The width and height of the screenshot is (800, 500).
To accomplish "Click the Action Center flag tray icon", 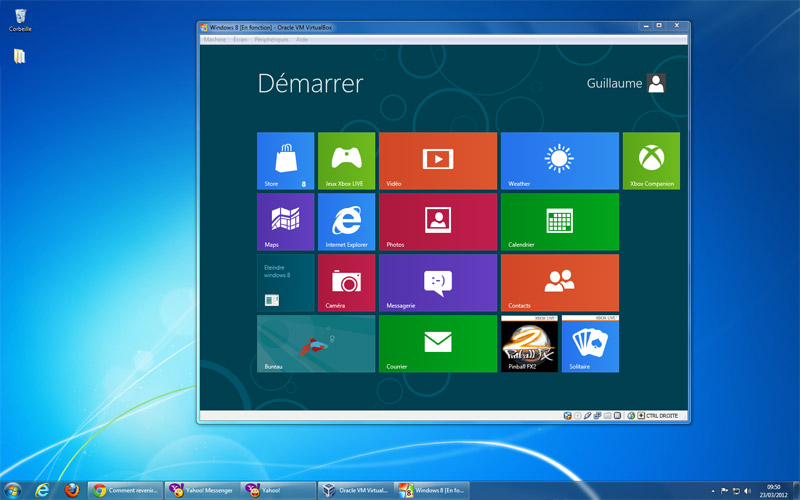I will point(724,491).
